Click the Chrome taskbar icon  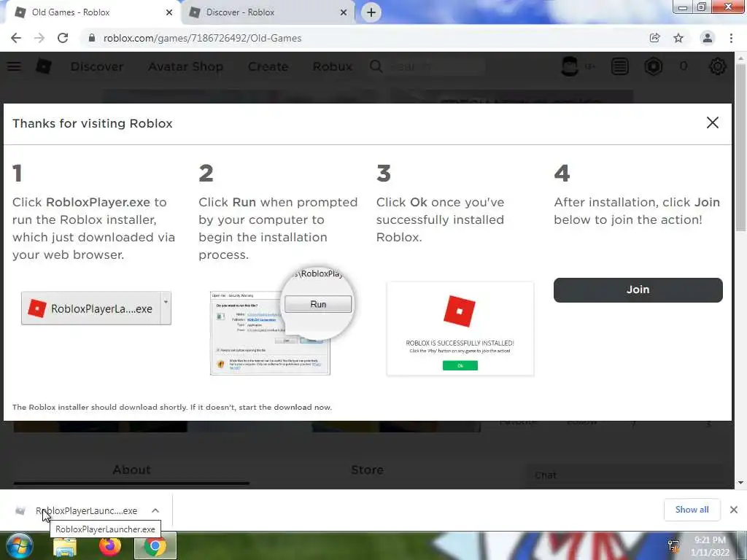155,546
